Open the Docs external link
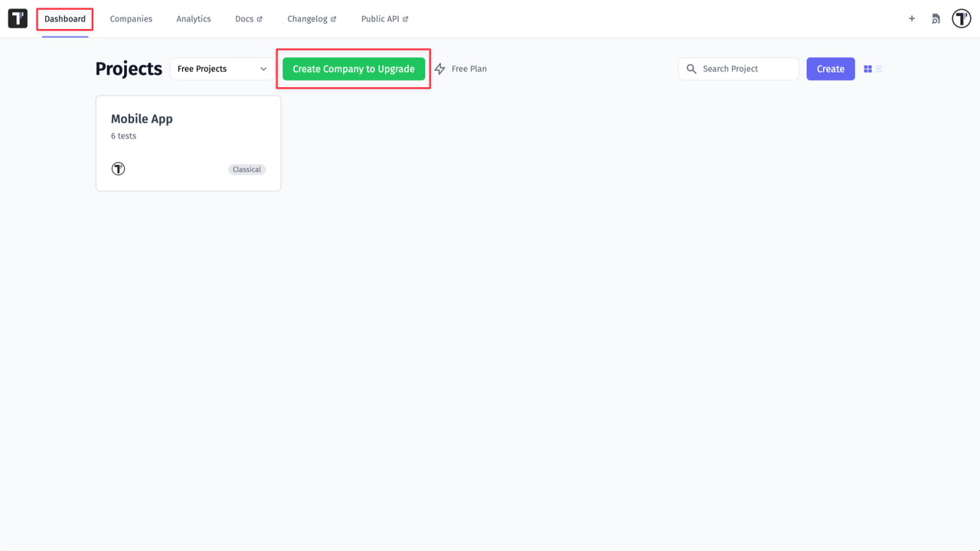This screenshot has height=551, width=980. 249,19
